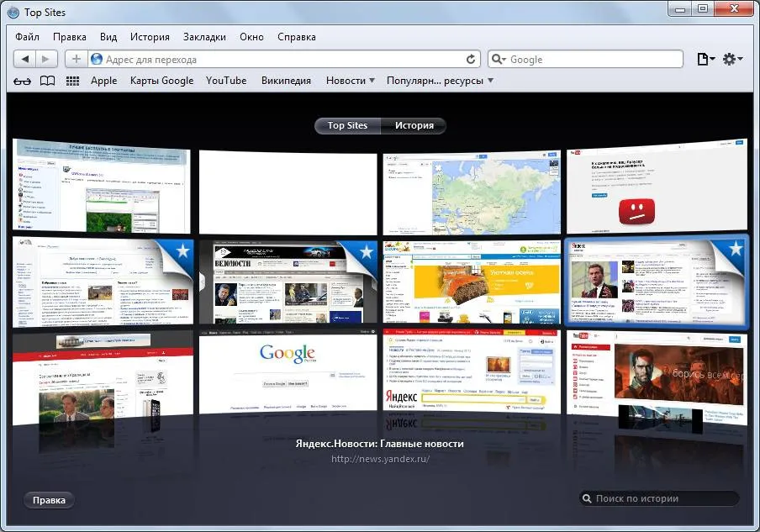Open the Apple bookmark
This screenshot has width=760, height=532.
click(103, 81)
